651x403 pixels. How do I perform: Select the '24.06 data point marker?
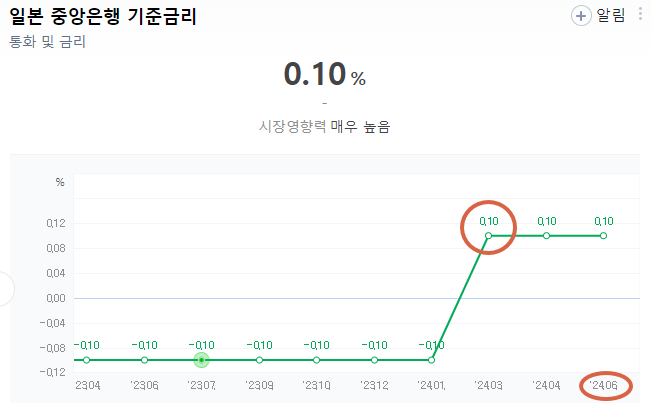pos(604,236)
